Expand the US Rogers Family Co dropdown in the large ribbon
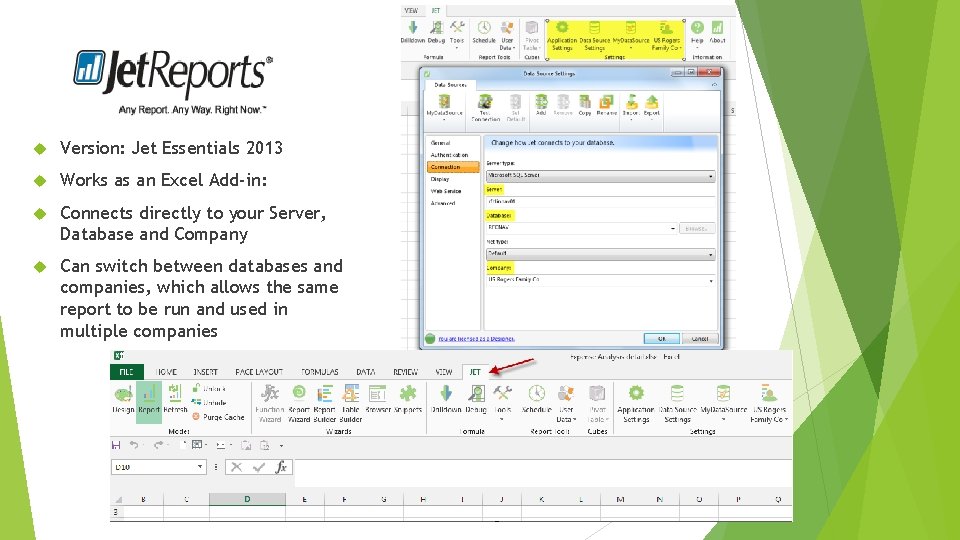 coord(770,404)
